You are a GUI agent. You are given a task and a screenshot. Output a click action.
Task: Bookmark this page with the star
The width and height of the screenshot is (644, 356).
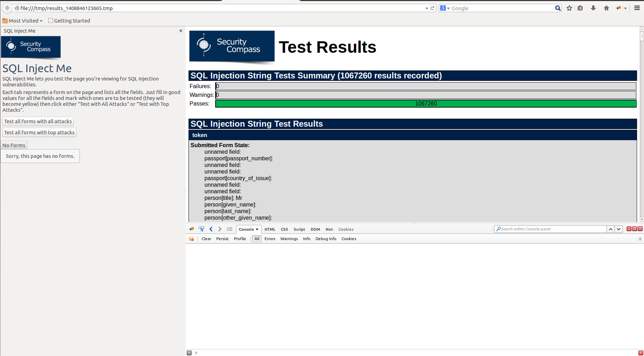point(569,8)
